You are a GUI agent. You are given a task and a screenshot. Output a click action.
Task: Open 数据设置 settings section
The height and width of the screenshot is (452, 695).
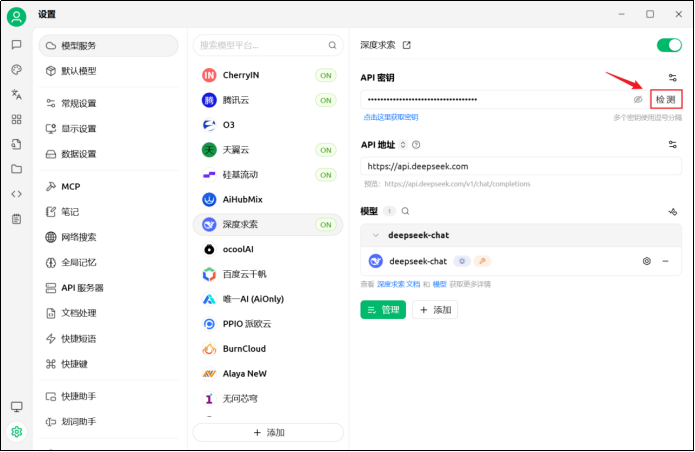pos(109,154)
